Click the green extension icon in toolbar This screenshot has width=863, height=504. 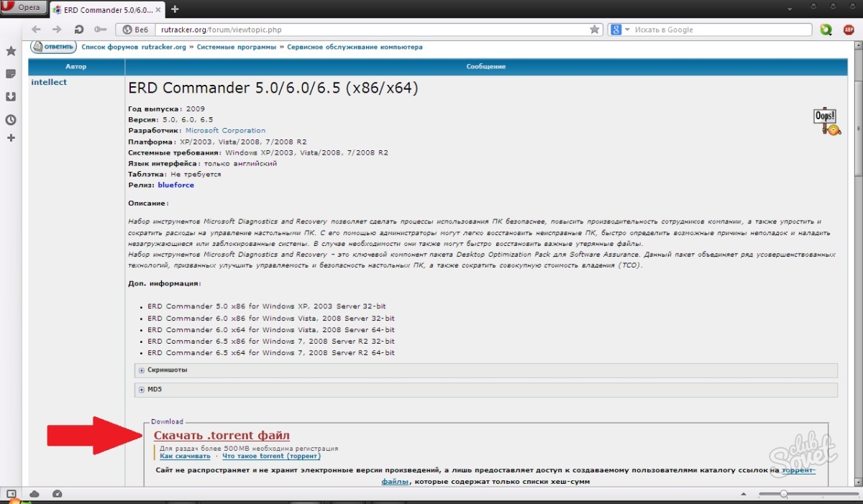(826, 29)
